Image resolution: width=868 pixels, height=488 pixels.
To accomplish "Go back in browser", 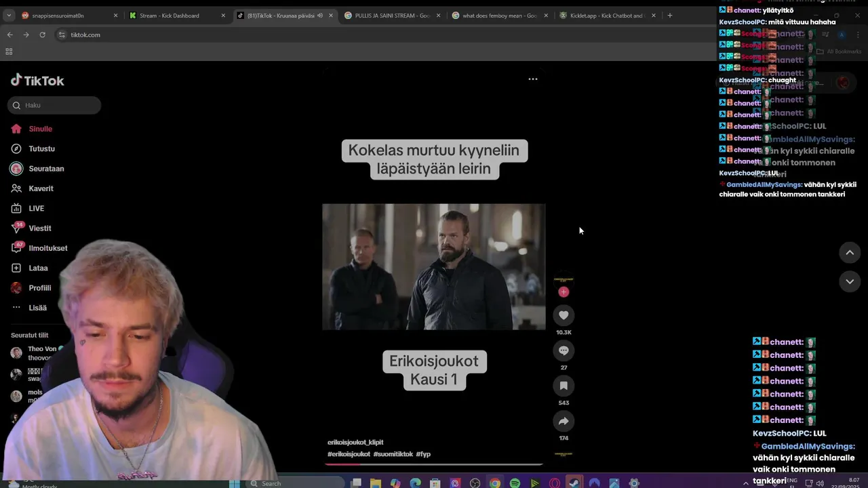I will (9, 35).
